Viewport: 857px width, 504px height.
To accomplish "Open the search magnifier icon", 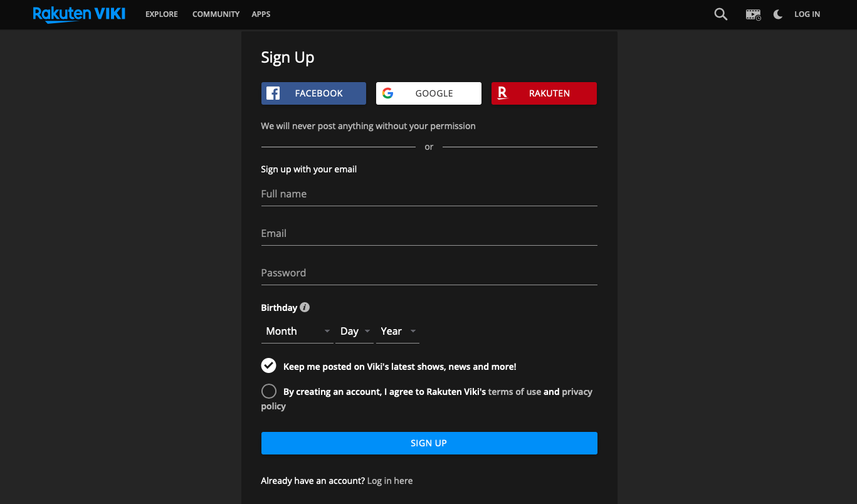I will (x=721, y=14).
